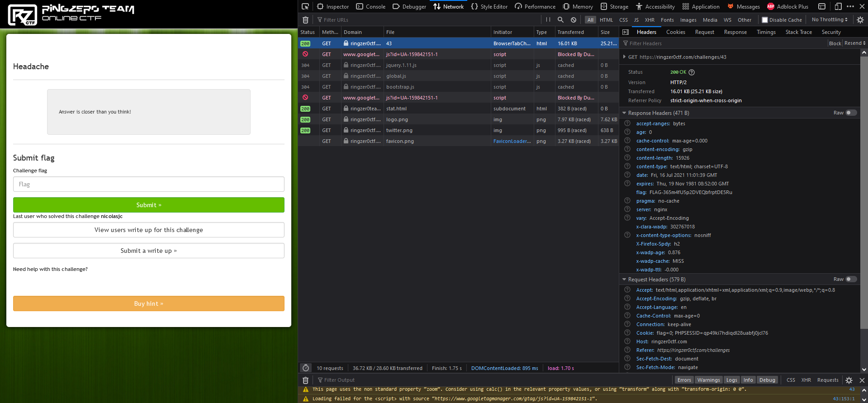Click the green Submit button
This screenshot has height=403, width=868.
149,205
